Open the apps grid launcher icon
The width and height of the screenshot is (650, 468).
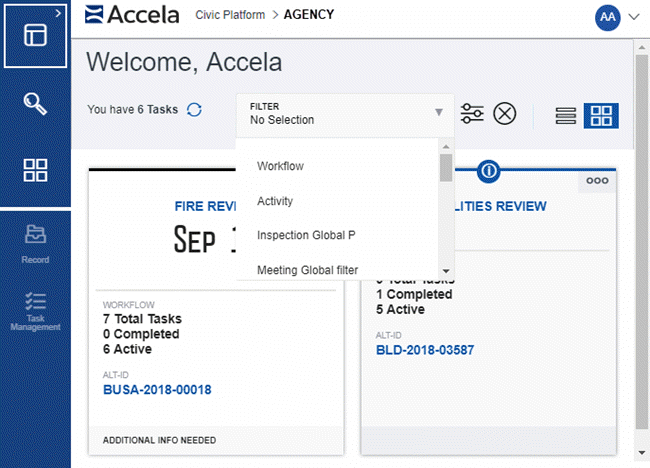35,170
